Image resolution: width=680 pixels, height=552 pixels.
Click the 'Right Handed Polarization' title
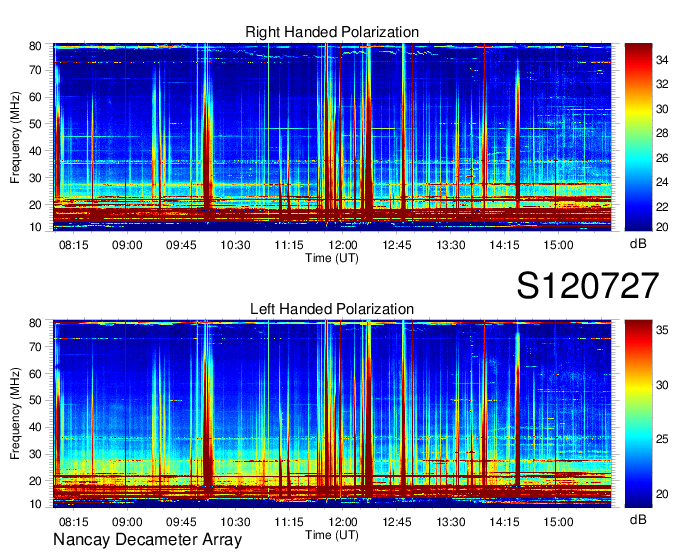click(x=332, y=32)
